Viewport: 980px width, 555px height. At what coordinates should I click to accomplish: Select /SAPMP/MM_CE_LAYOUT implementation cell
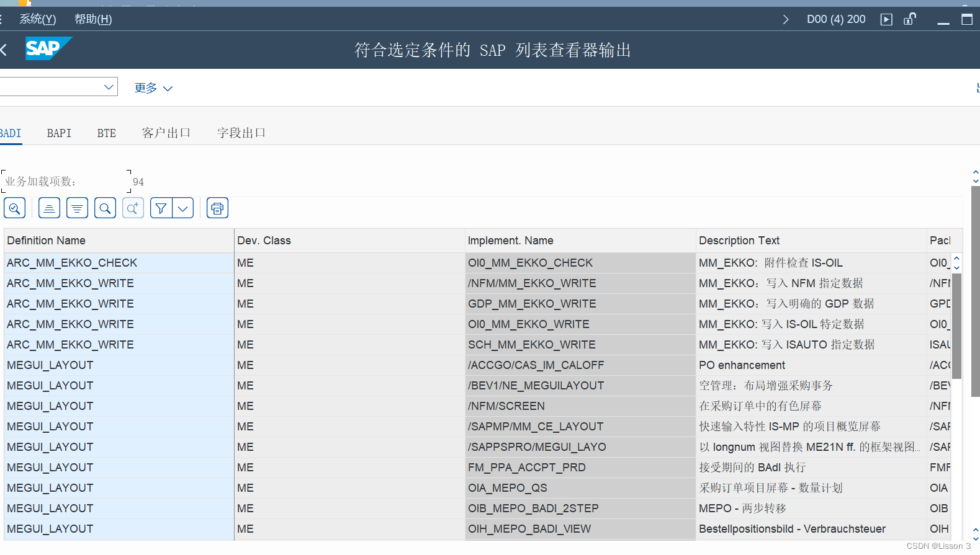pyautogui.click(x=580, y=427)
